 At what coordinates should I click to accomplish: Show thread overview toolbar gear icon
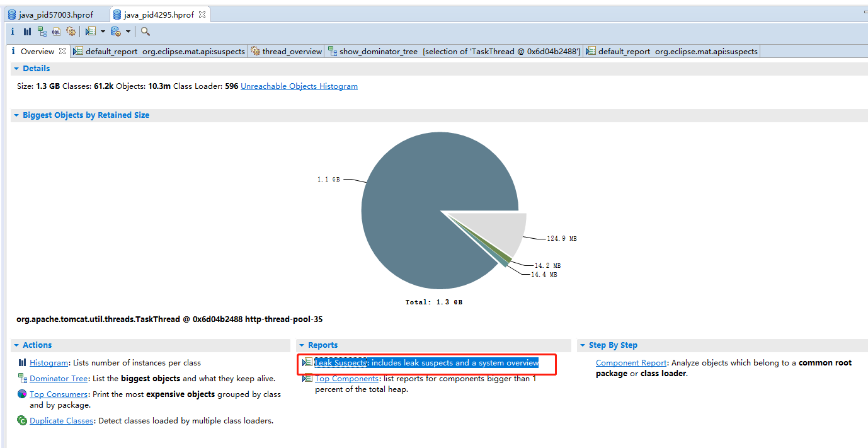point(71,32)
